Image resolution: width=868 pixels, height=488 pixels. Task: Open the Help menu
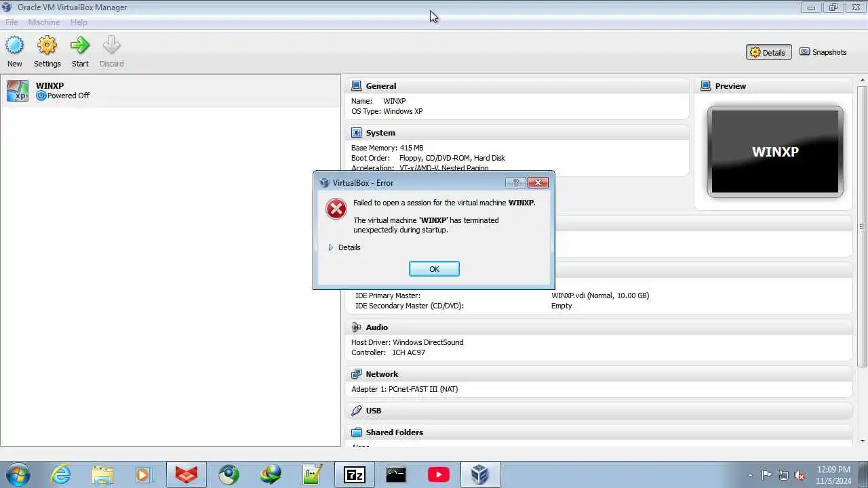click(x=79, y=22)
